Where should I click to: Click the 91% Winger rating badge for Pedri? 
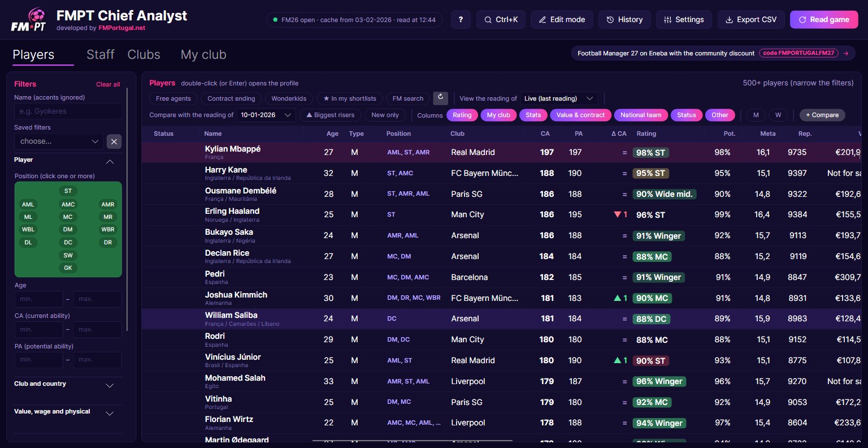tap(659, 277)
